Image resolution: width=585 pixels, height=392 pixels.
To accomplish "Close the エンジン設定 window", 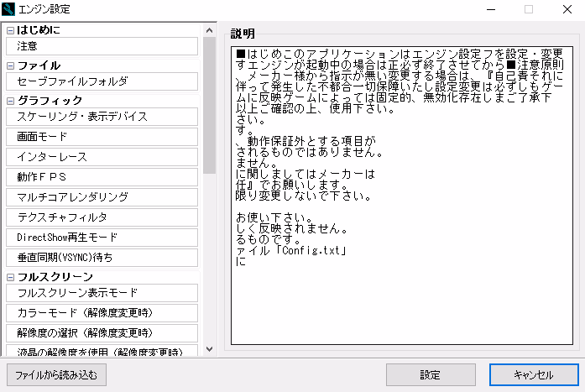I will point(567,9).
